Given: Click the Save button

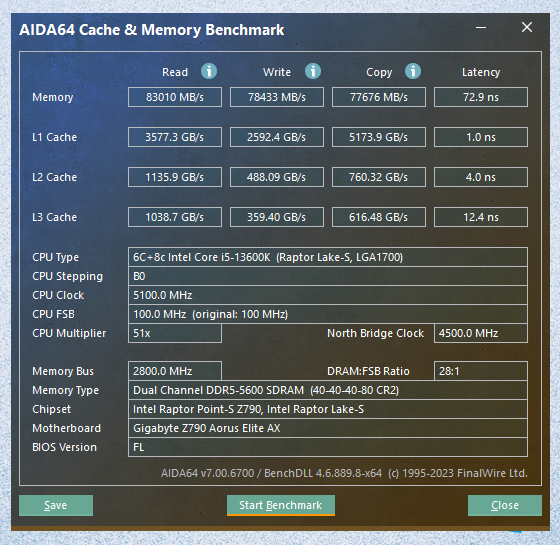Looking at the screenshot, I should point(56,505).
